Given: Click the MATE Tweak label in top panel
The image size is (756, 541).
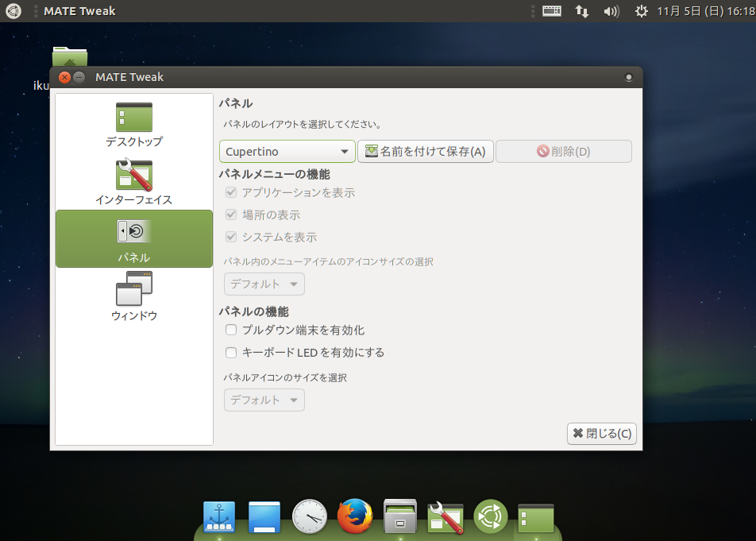Looking at the screenshot, I should (x=79, y=11).
